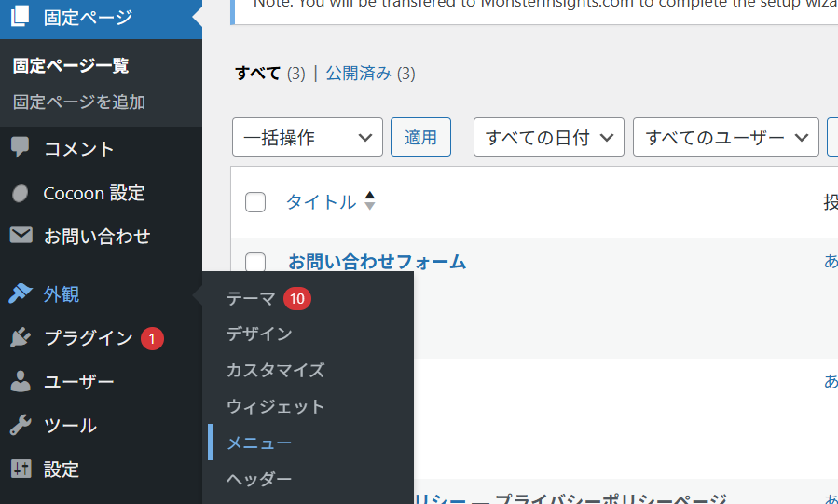Open ウィジェット from the flyout submenu
The width and height of the screenshot is (838, 504).
275,406
